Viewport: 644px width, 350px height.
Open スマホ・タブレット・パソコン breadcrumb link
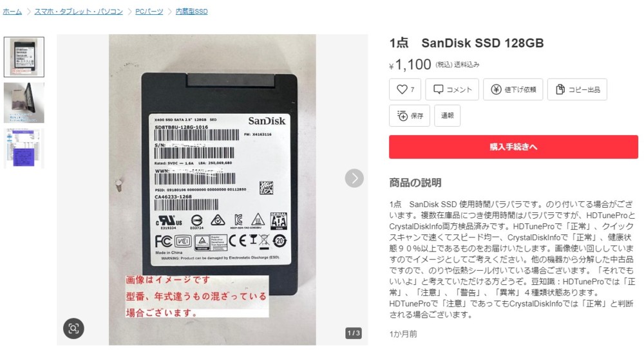(79, 12)
